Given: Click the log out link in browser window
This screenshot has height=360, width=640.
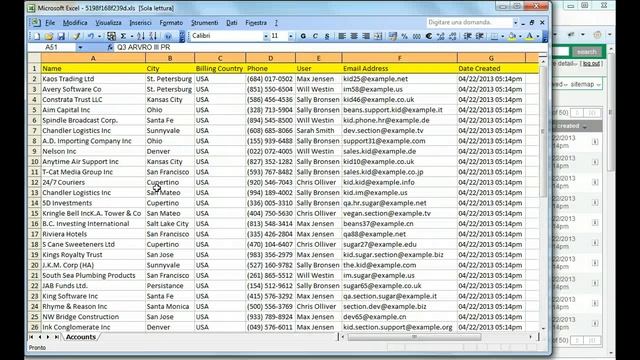Looking at the screenshot, I should (591, 64).
